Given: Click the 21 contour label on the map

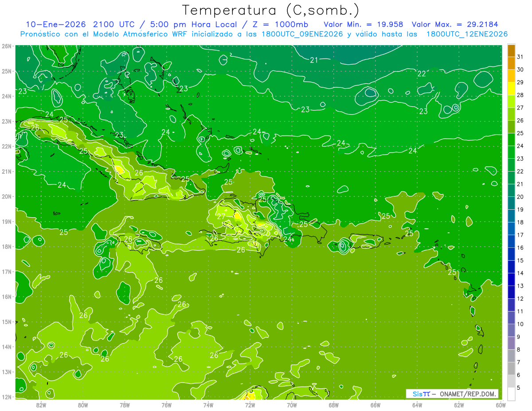Looking at the screenshot, I should point(314,60).
